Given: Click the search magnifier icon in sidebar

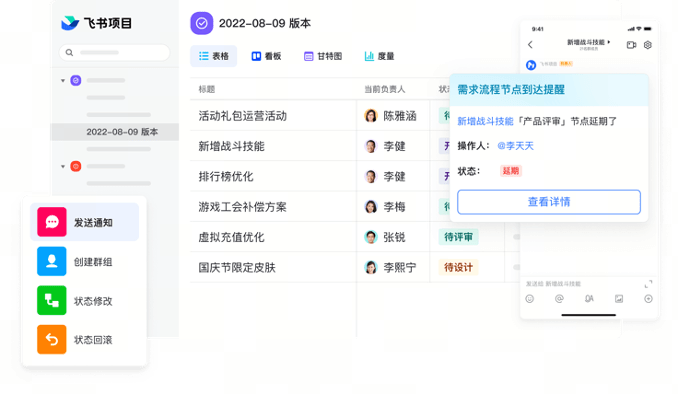Looking at the screenshot, I should click(x=69, y=53).
